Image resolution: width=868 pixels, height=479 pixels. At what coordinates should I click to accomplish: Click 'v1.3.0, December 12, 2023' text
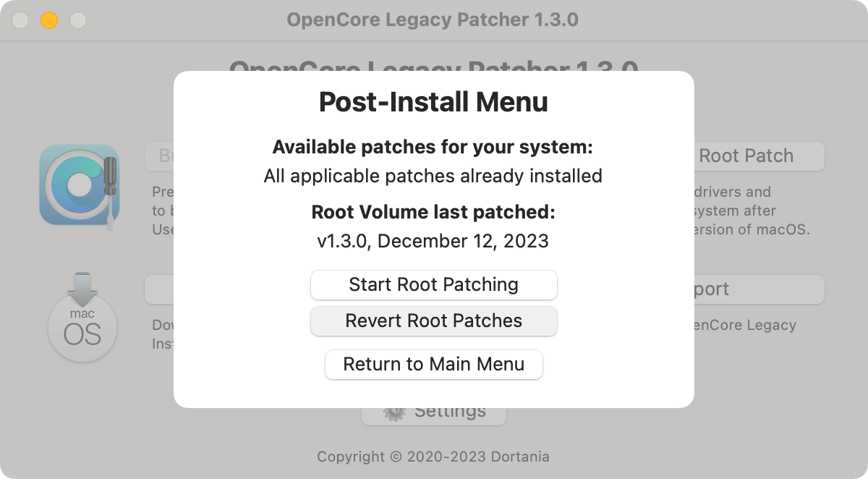(433, 241)
